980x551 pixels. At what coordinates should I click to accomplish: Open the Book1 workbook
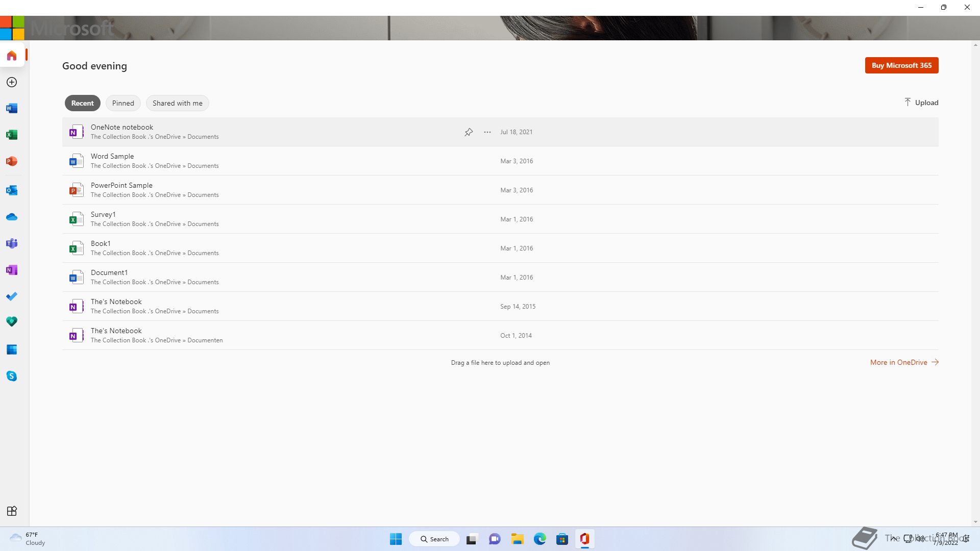coord(500,248)
